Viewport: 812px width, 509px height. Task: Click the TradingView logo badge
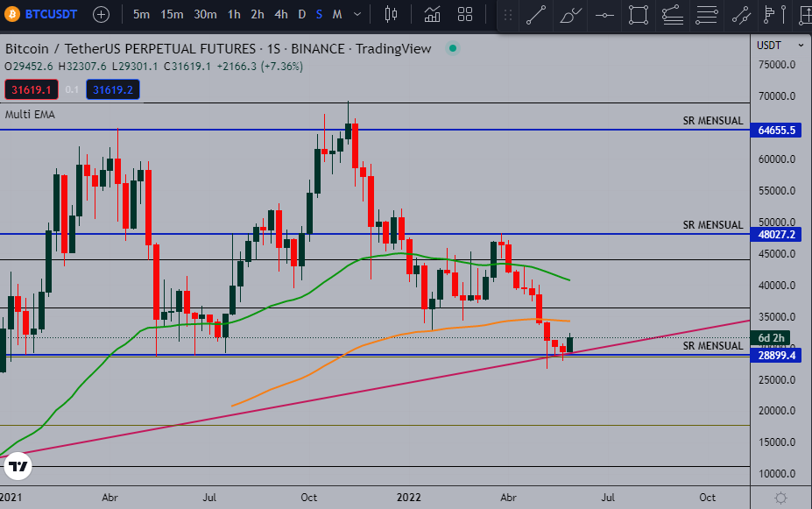point(18,467)
